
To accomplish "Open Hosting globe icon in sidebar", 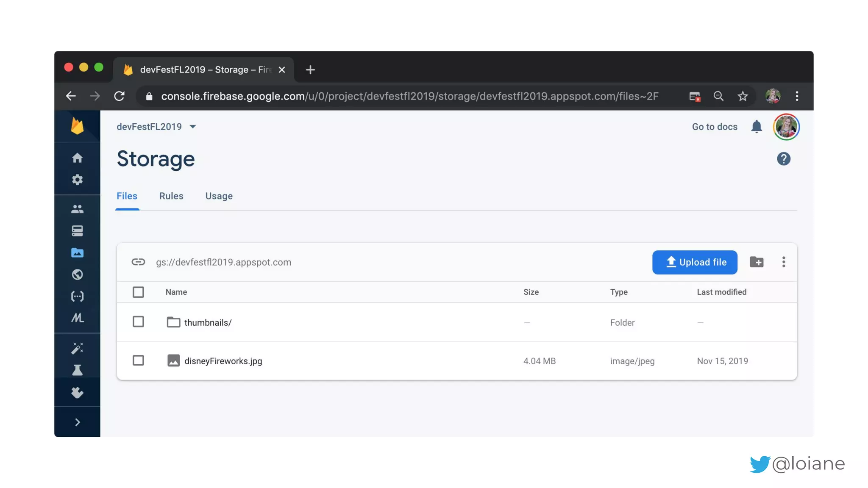I will 77,274.
